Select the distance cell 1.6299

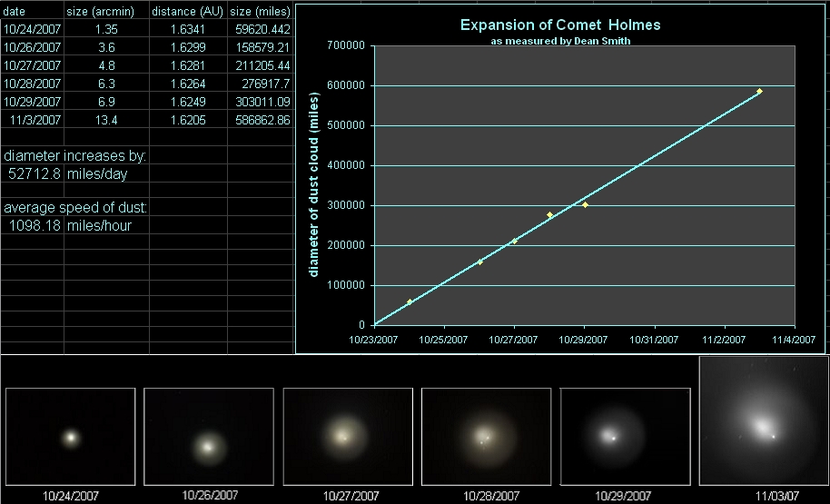188,47
